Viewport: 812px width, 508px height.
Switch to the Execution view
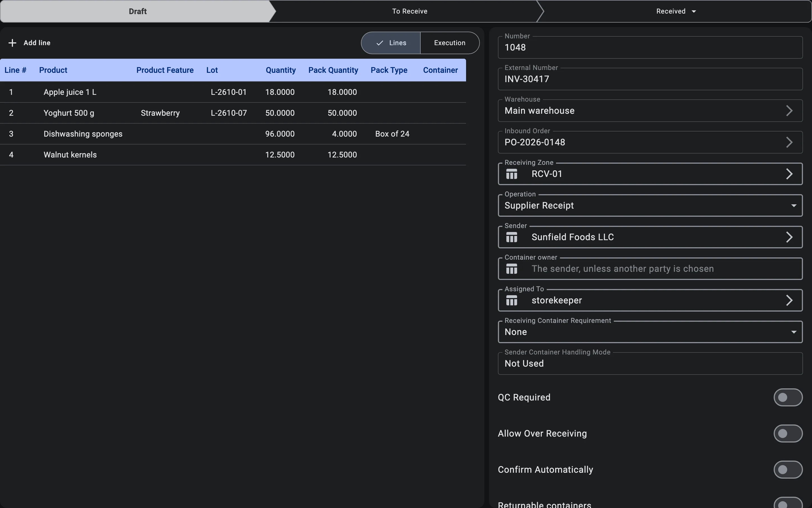pyautogui.click(x=450, y=43)
